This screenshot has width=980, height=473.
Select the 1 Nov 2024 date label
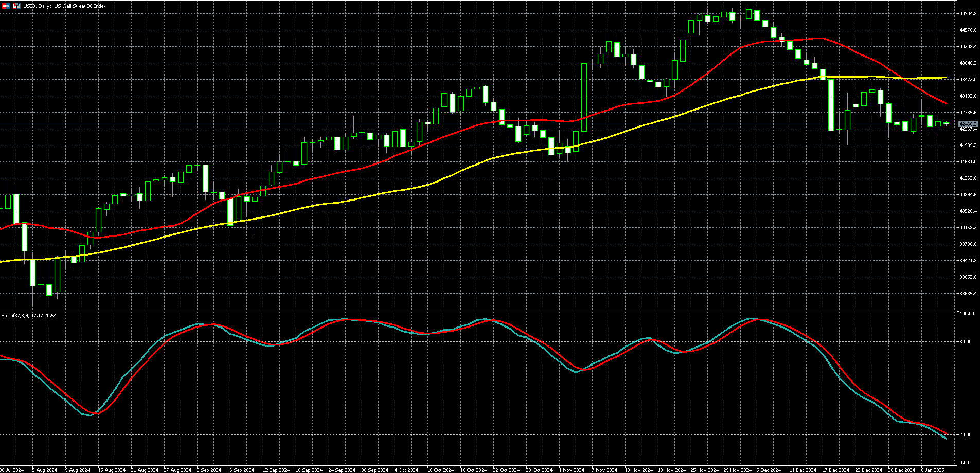click(572, 470)
